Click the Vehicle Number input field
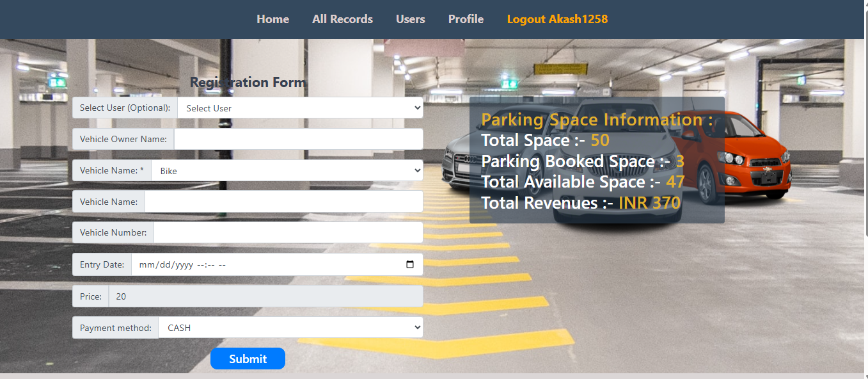Image resolution: width=868 pixels, height=379 pixels. pos(288,232)
